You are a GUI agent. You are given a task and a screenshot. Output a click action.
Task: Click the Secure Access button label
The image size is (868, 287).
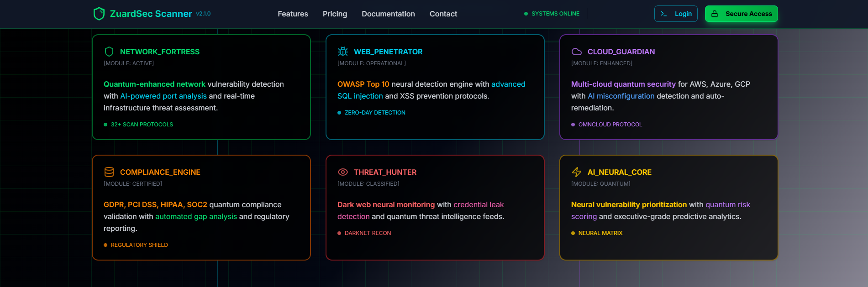[x=748, y=14]
